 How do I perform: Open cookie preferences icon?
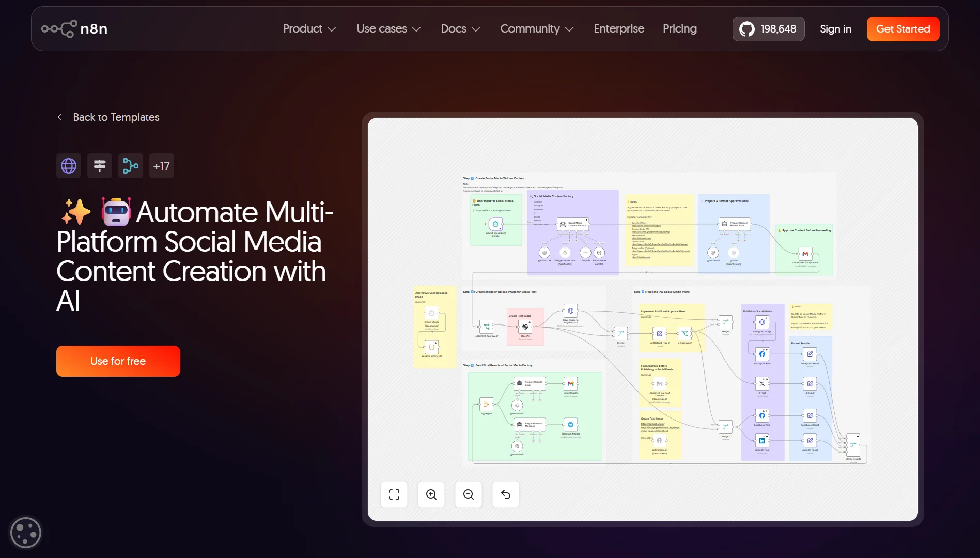(26, 533)
